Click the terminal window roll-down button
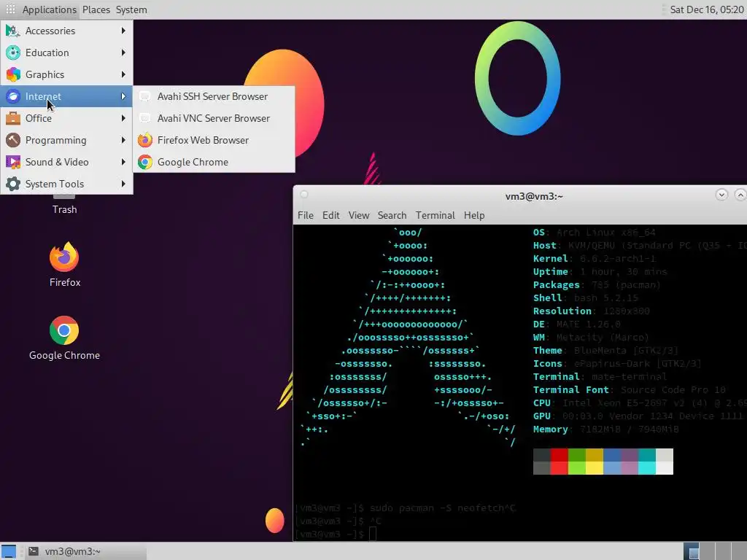This screenshot has height=560, width=747. tap(721, 195)
